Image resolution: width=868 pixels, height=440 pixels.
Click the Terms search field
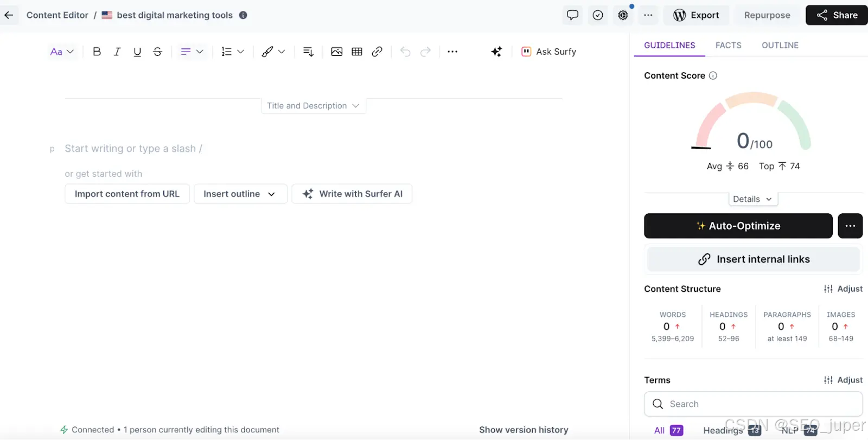click(x=753, y=404)
